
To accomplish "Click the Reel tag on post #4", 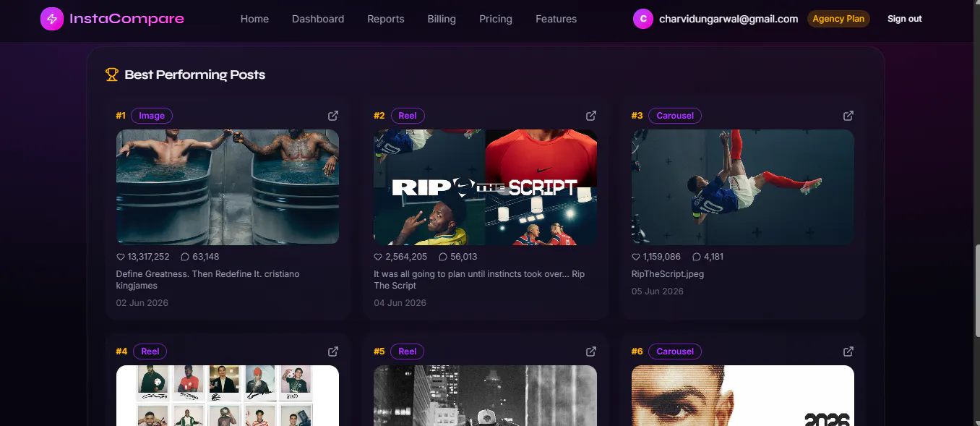I will (150, 352).
